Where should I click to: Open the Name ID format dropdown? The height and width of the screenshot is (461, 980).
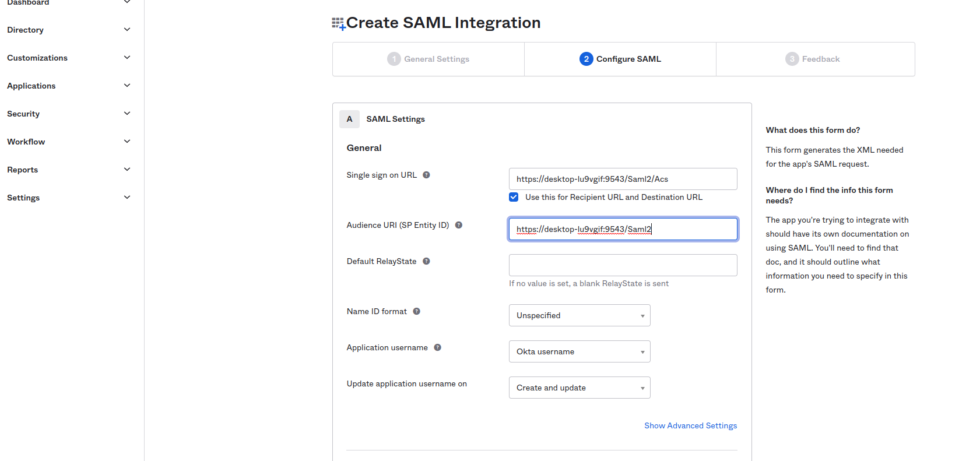click(x=579, y=315)
